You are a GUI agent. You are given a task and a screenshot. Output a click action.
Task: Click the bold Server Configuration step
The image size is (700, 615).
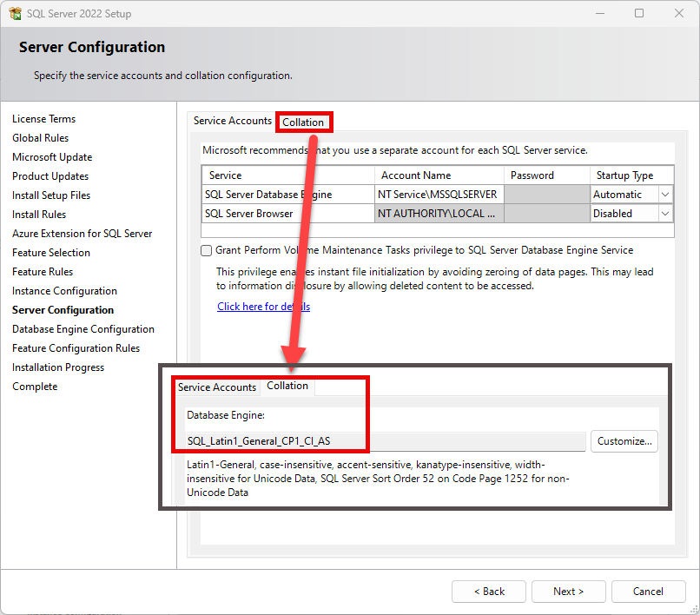63,310
